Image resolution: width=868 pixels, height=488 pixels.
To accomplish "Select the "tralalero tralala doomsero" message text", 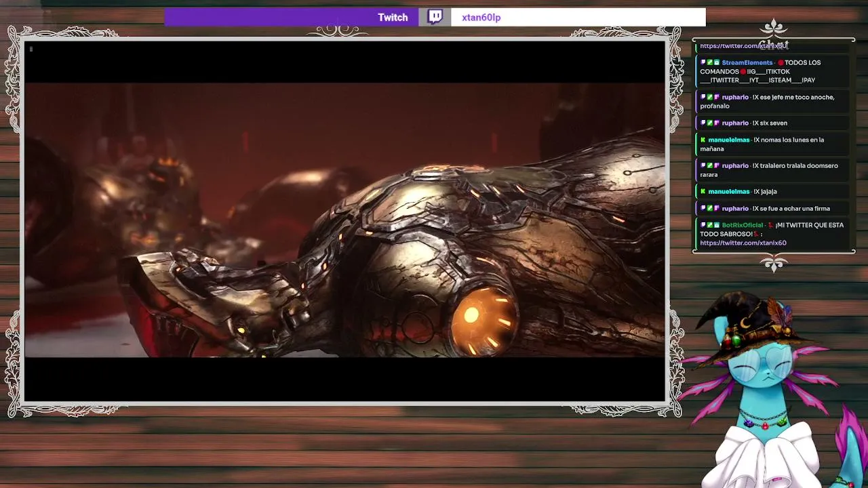I will pyautogui.click(x=800, y=165).
